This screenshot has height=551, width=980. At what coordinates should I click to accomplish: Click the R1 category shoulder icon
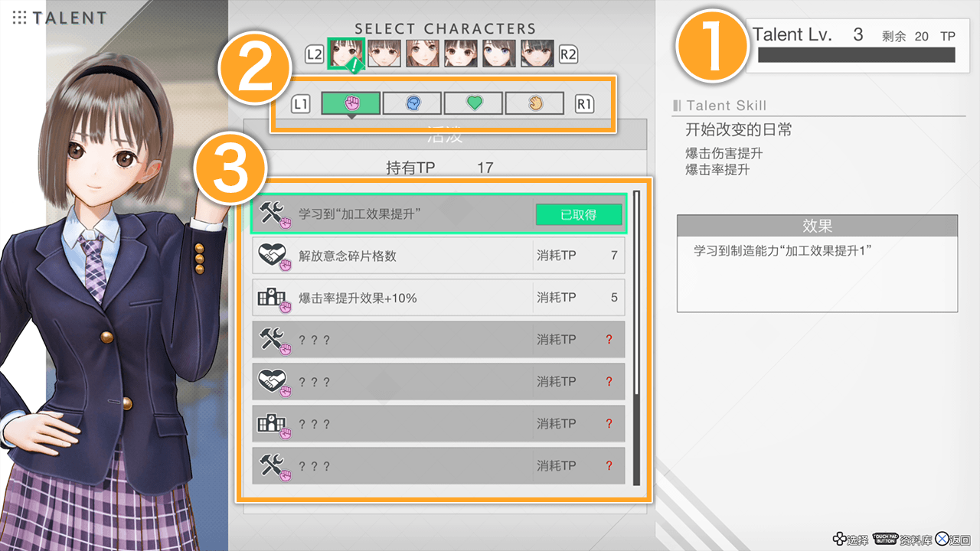point(585,103)
